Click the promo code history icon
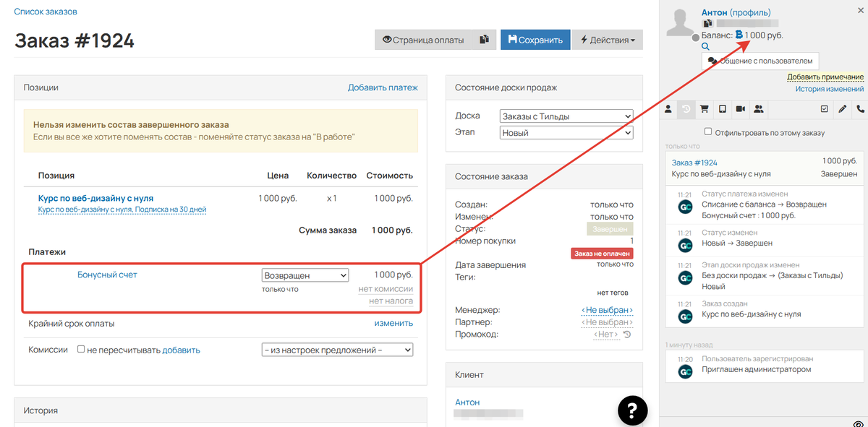 [x=627, y=335]
